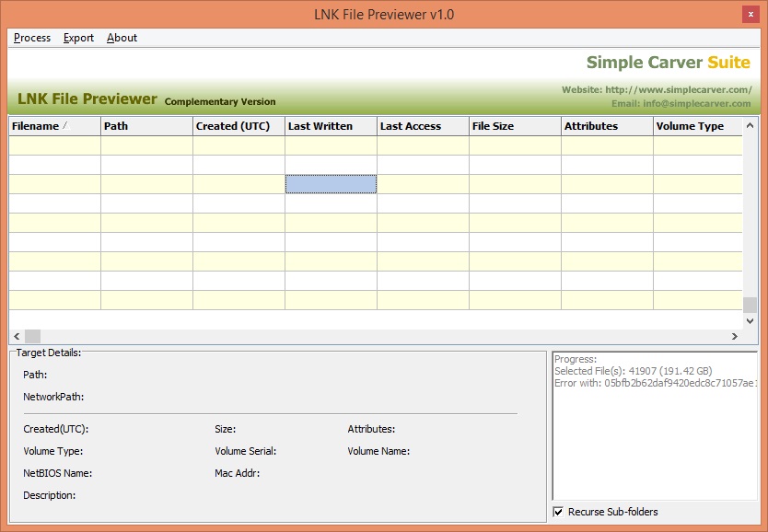The image size is (768, 532).
Task: Select the highlighted Last Written cell
Action: click(331, 183)
